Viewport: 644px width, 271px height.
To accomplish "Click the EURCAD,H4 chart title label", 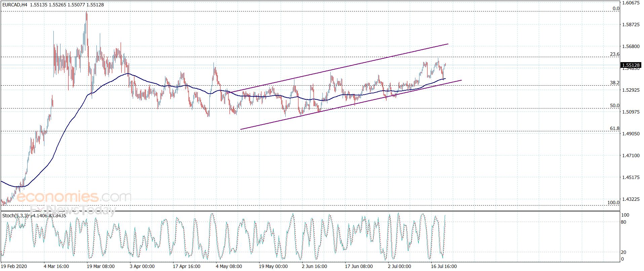I will pos(15,5).
